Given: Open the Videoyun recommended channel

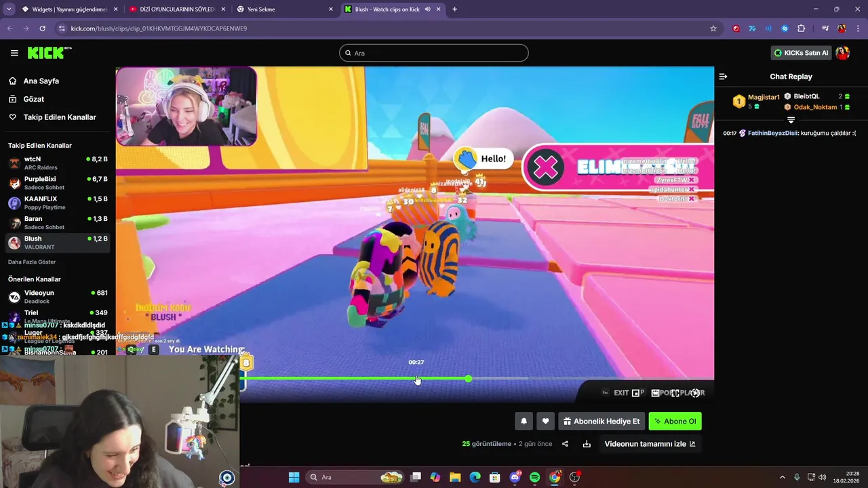Looking at the screenshot, I should (x=58, y=297).
